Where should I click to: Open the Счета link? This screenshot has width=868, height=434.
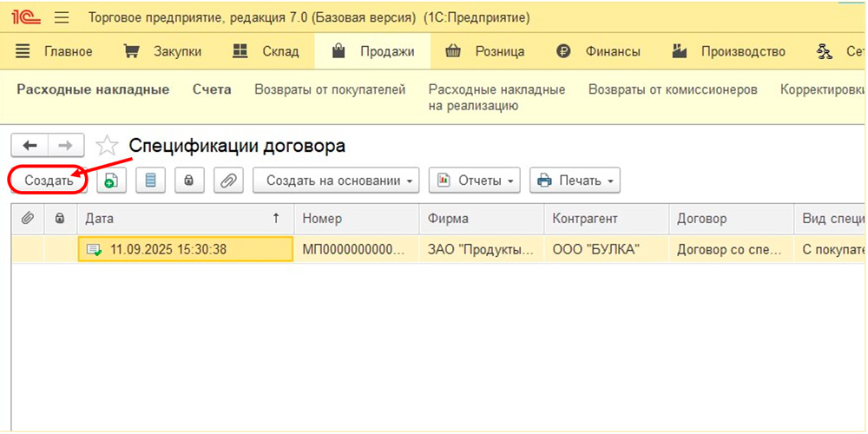point(212,89)
